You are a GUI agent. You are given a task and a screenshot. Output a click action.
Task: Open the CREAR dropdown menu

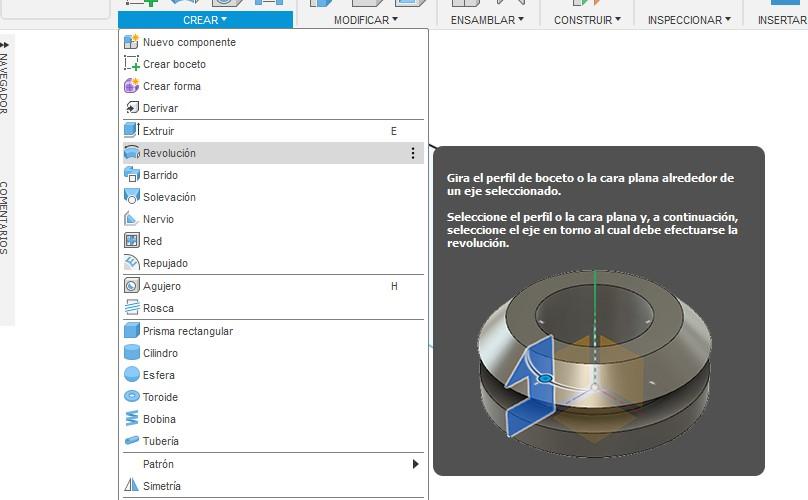(205, 20)
